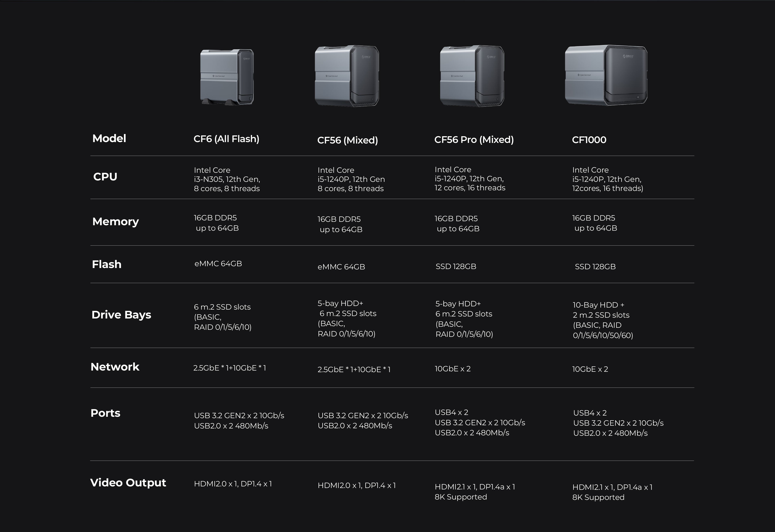The width and height of the screenshot is (775, 532).
Task: Click the 'CF56 (Mixed)' model name
Action: tap(348, 140)
